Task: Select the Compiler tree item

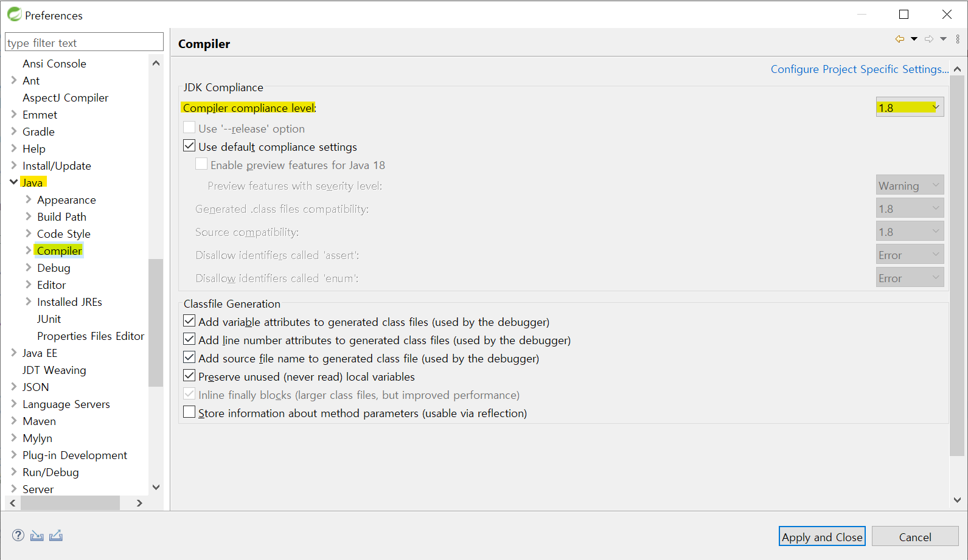Action: coord(59,251)
